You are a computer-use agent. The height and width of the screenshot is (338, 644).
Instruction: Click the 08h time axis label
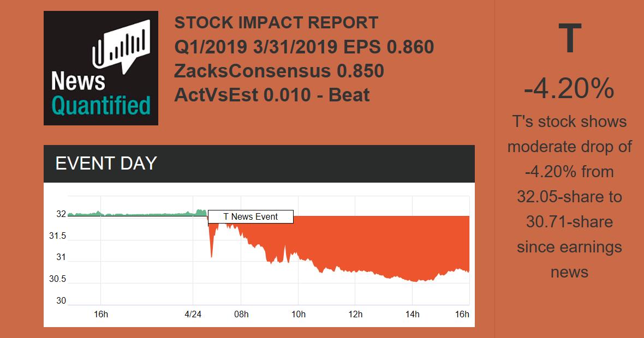pos(241,314)
